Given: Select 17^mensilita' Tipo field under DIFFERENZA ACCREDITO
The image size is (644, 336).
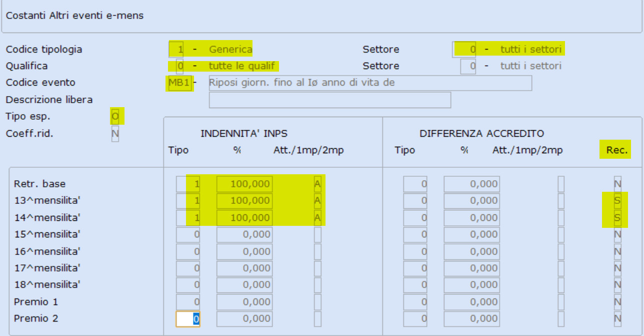Looking at the screenshot, I should point(415,268).
